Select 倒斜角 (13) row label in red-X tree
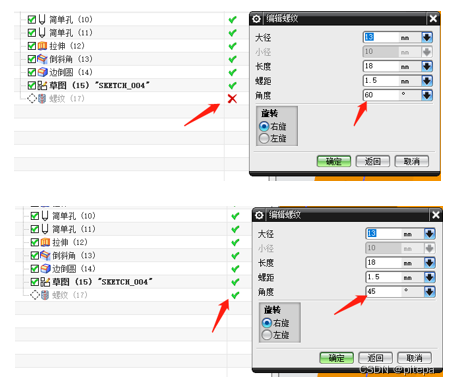Image resolution: width=450 pixels, height=385 pixels. [x=71, y=59]
